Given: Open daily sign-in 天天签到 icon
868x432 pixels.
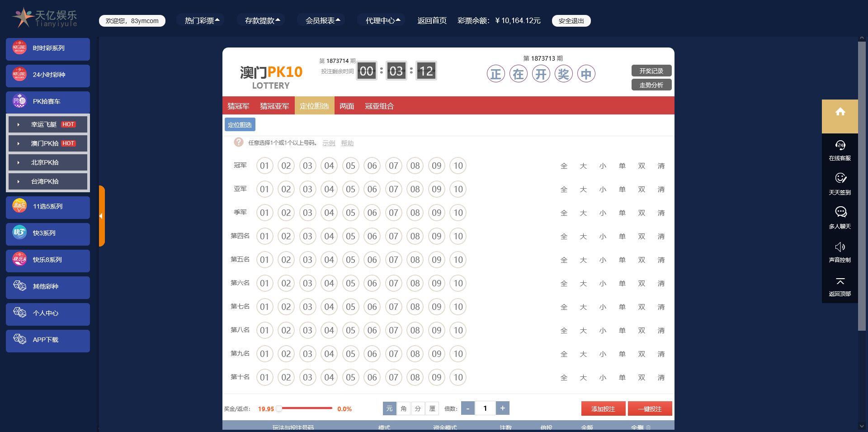Looking at the screenshot, I should 840,178.
